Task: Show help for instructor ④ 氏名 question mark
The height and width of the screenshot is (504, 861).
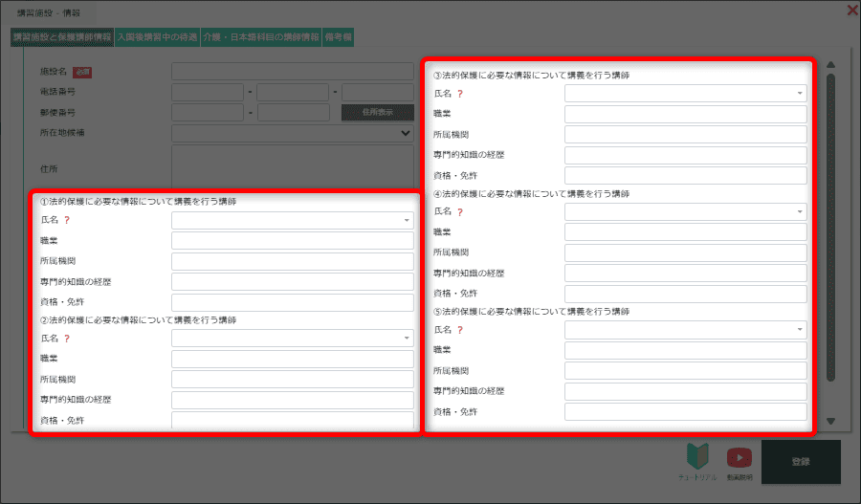Action: (x=460, y=212)
